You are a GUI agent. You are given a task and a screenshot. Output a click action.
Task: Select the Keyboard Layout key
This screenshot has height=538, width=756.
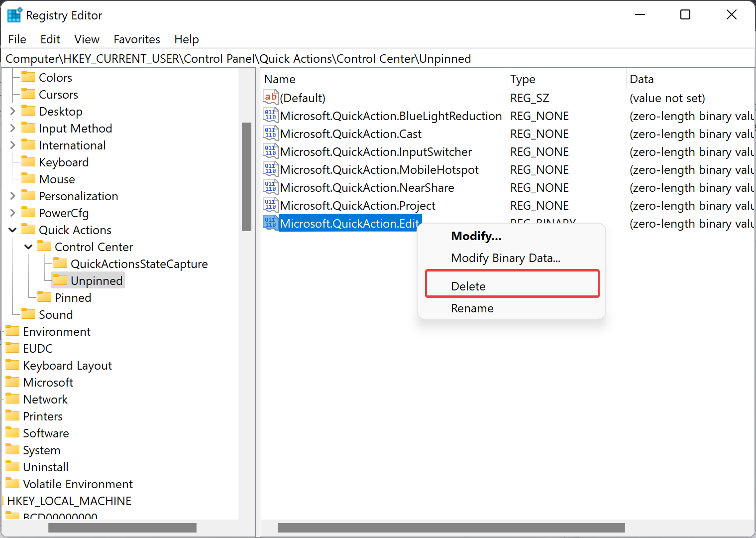(67, 366)
